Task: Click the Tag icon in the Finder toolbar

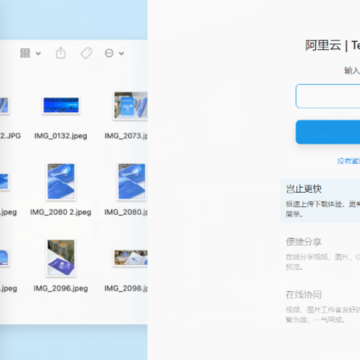Action: click(x=86, y=53)
